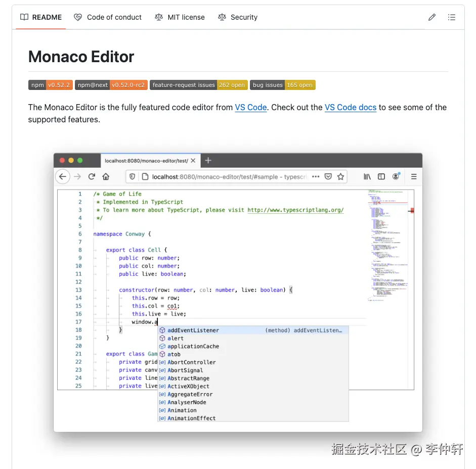Click the page info document icon
The width and height of the screenshot is (476, 469).
[x=145, y=176]
